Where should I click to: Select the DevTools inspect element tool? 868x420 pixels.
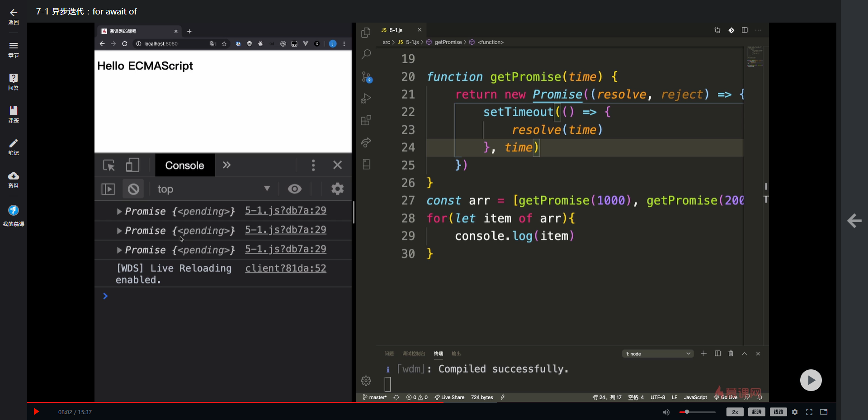[109, 165]
